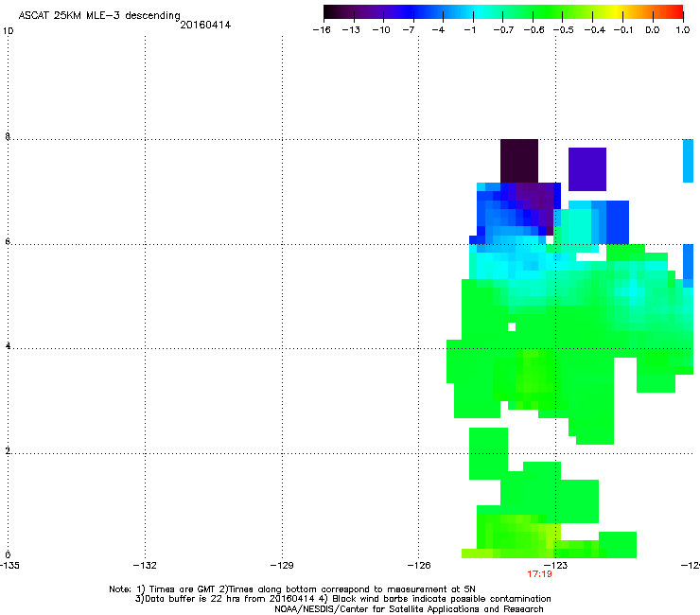Click the longitude axis label "-132"
Image resolution: width=700 pixels, height=615 pixels.
[145, 566]
